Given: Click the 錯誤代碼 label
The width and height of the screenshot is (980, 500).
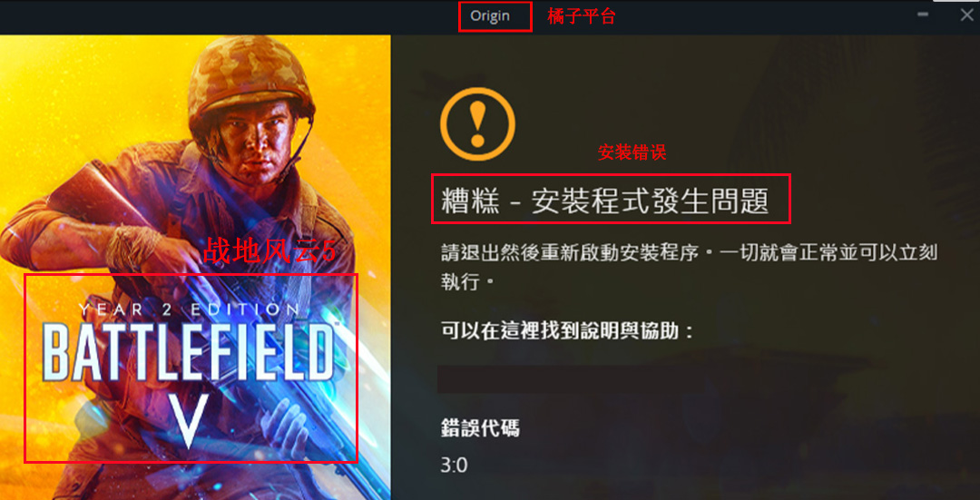Looking at the screenshot, I should point(480,428).
